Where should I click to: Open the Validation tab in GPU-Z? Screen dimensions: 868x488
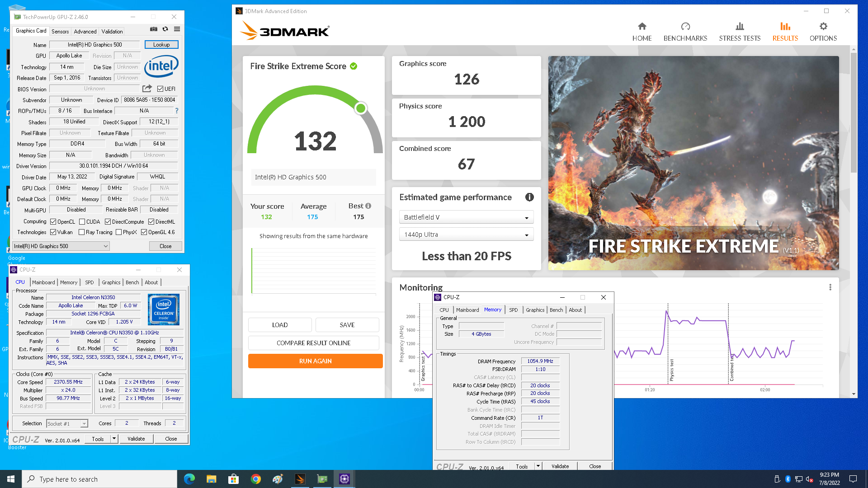click(x=112, y=32)
